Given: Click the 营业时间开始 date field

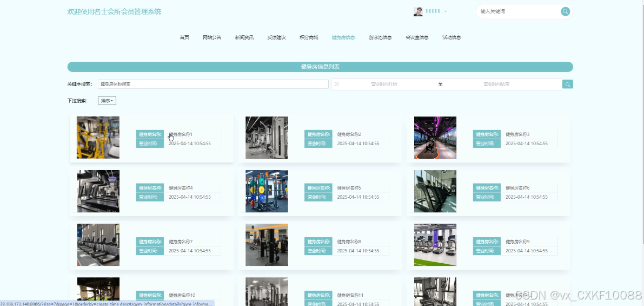Looking at the screenshot, I should click(x=384, y=84).
